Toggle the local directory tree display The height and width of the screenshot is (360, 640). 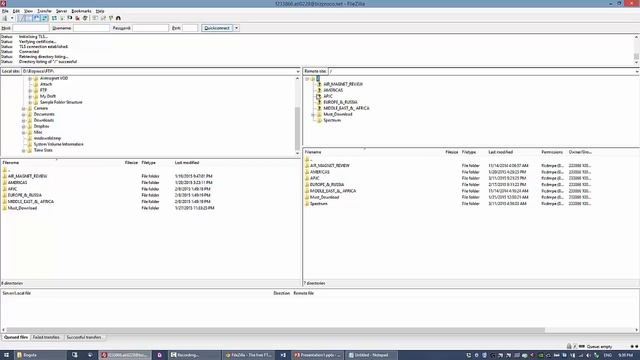click(29, 18)
